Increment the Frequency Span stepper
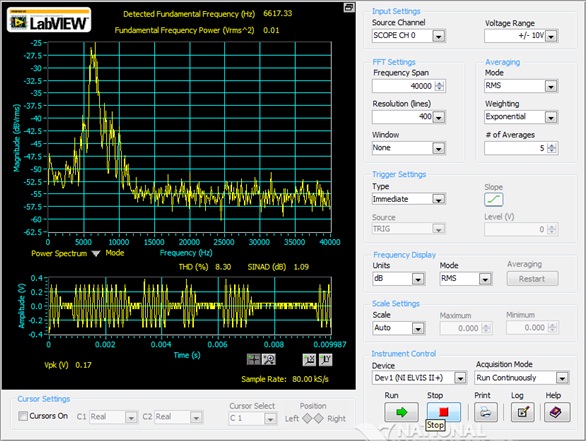 [x=440, y=83]
